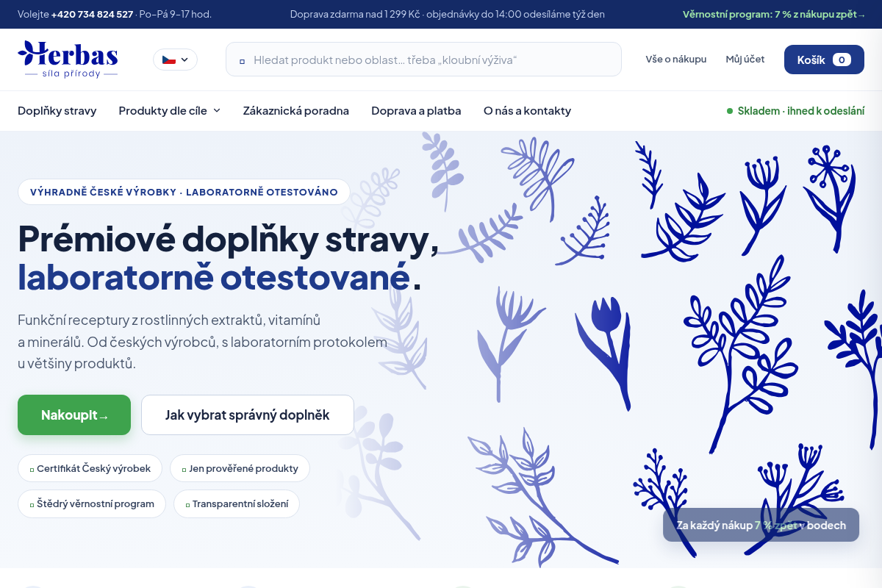Click the Prémiové doplňky stravy heading

(229, 258)
